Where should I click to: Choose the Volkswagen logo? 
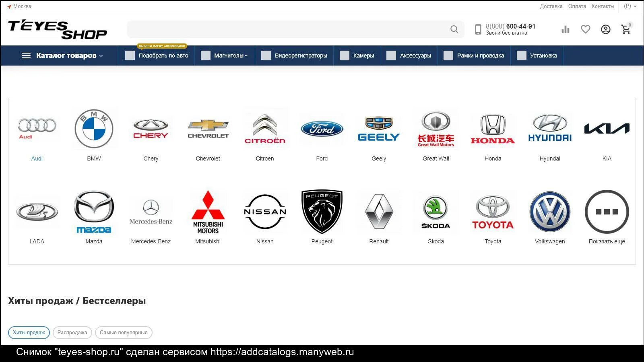[x=550, y=212]
